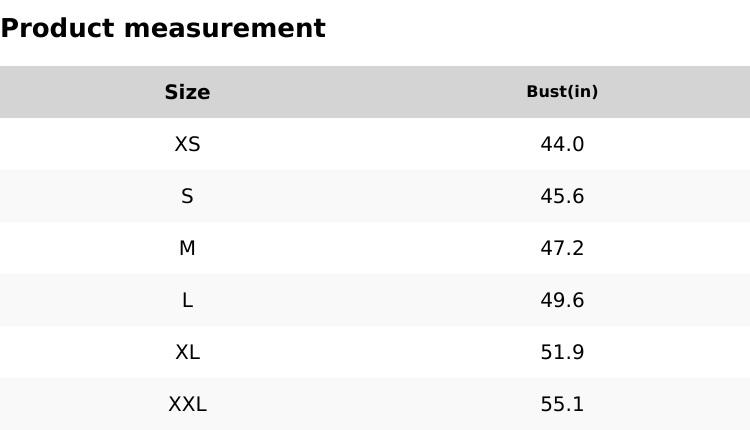
Task: Click the gray table header row
Action: [x=375, y=92]
